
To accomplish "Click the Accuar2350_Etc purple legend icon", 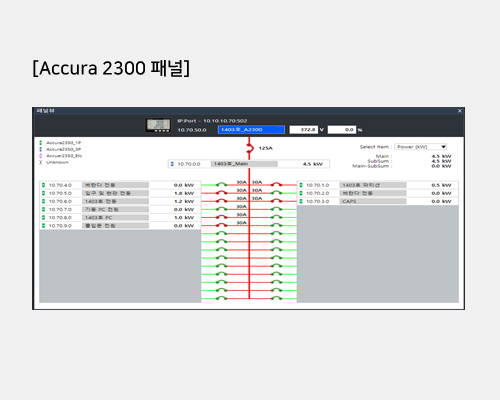I will [41, 156].
